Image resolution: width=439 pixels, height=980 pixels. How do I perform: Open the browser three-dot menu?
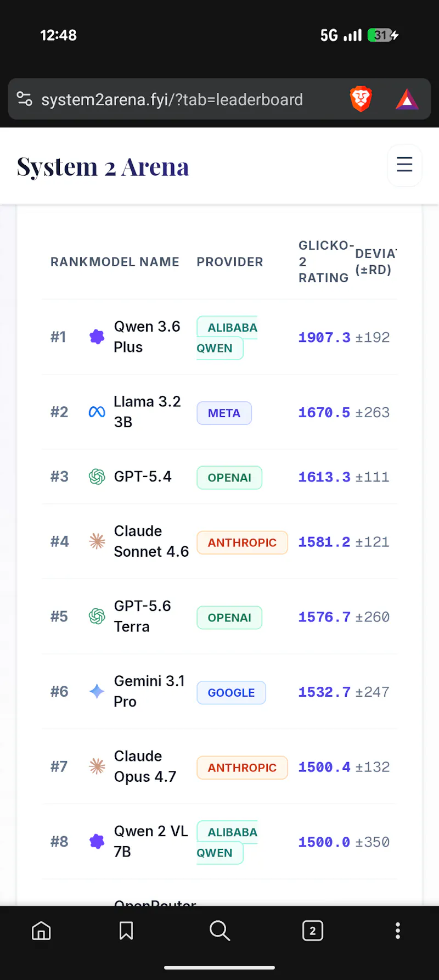point(398,931)
